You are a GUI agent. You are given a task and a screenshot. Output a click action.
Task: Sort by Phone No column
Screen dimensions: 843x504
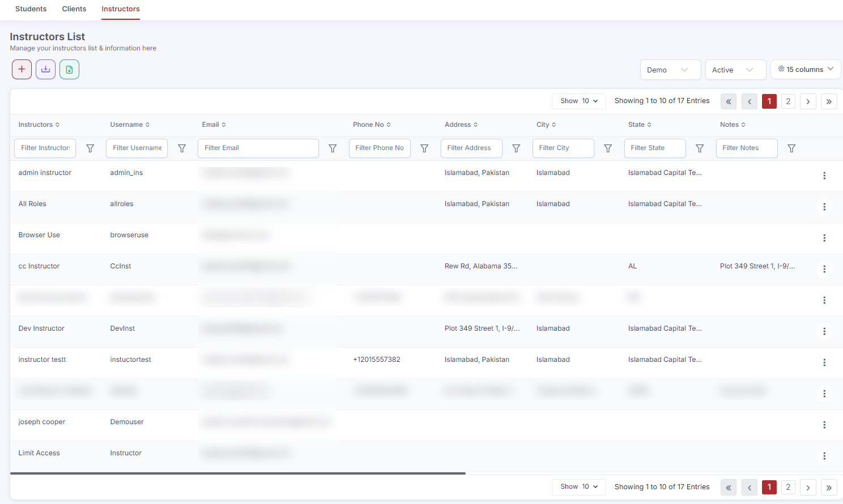(x=372, y=125)
